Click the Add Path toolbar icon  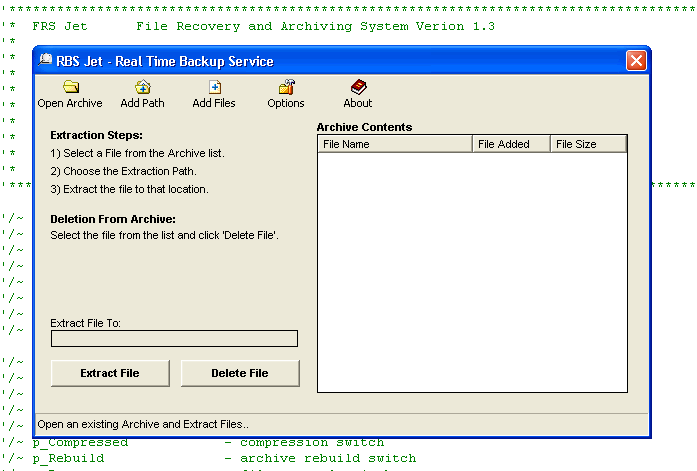click(x=142, y=88)
